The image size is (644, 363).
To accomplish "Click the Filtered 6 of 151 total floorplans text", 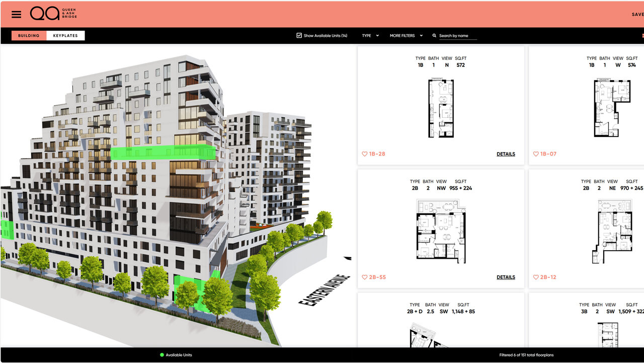I will coord(526,355).
